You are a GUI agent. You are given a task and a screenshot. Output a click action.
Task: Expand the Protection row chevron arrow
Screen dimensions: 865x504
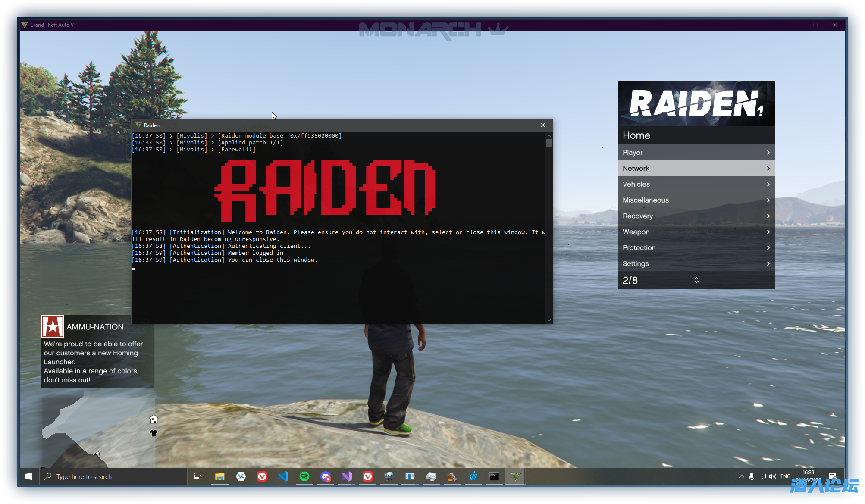pyautogui.click(x=768, y=248)
